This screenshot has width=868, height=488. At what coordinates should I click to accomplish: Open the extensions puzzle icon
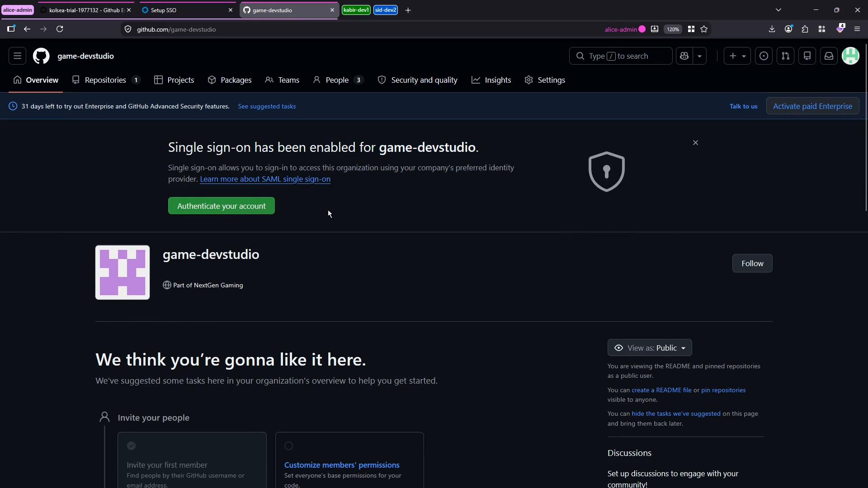[x=805, y=29]
